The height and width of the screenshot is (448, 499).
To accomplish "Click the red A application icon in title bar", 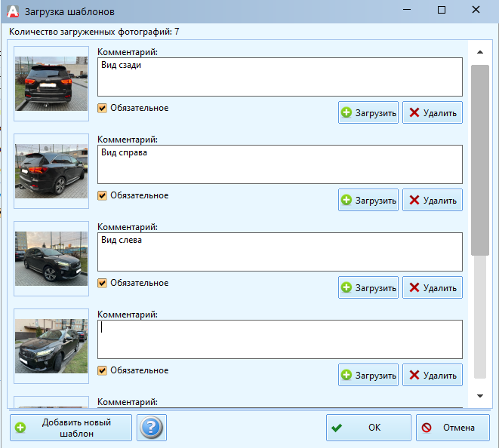I will (x=13, y=11).
